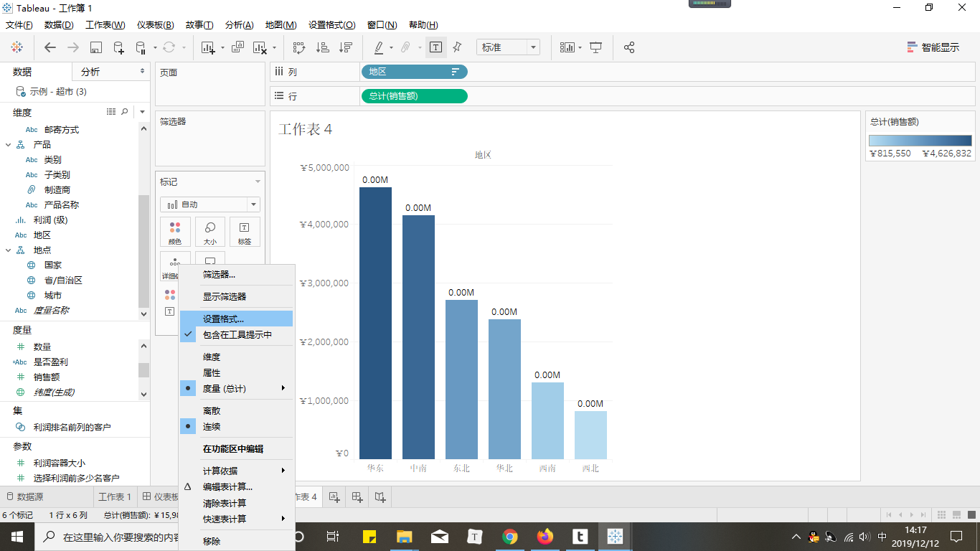Image resolution: width=980 pixels, height=551 pixels.
Task: Click the share workbook icon
Action: click(629, 47)
